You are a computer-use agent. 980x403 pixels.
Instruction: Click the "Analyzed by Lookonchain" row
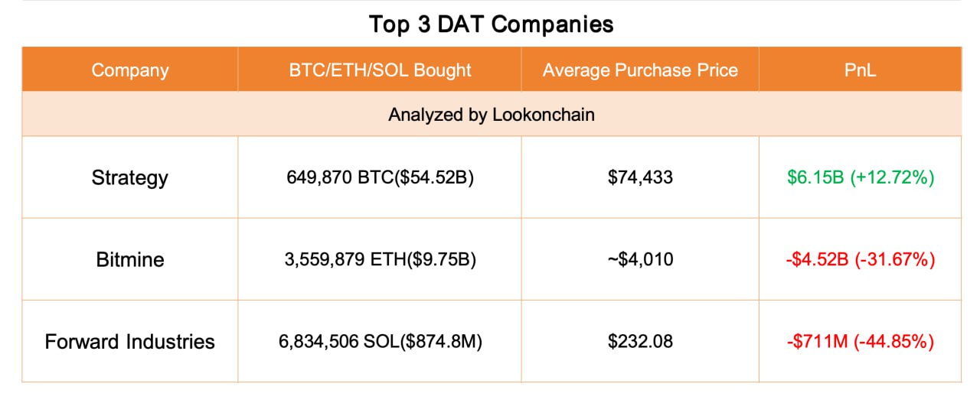click(x=491, y=115)
